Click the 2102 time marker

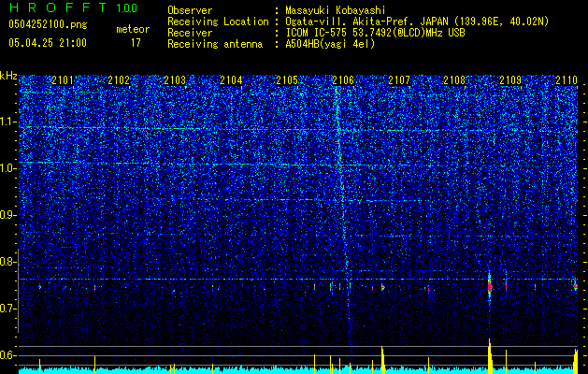119,79
